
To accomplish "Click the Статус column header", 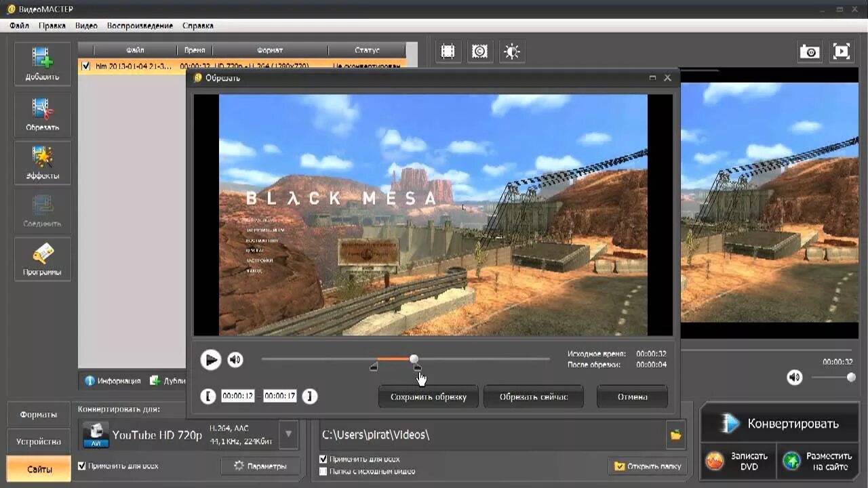I will [367, 50].
